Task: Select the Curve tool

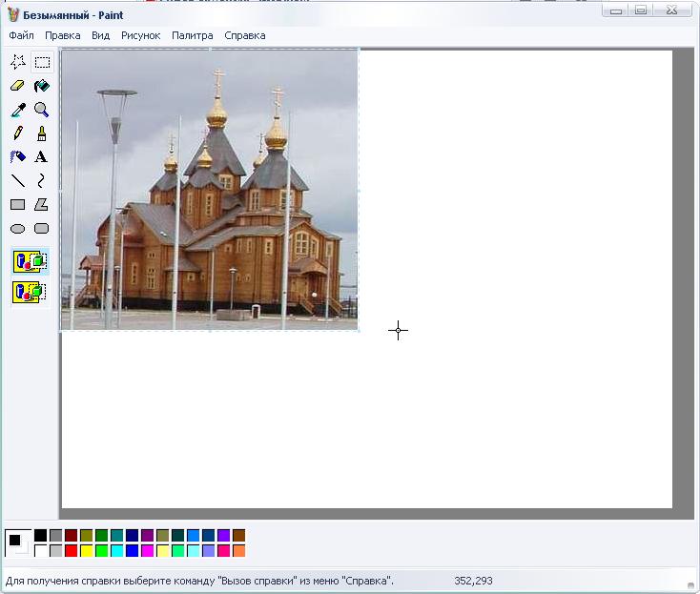Action: point(41,179)
